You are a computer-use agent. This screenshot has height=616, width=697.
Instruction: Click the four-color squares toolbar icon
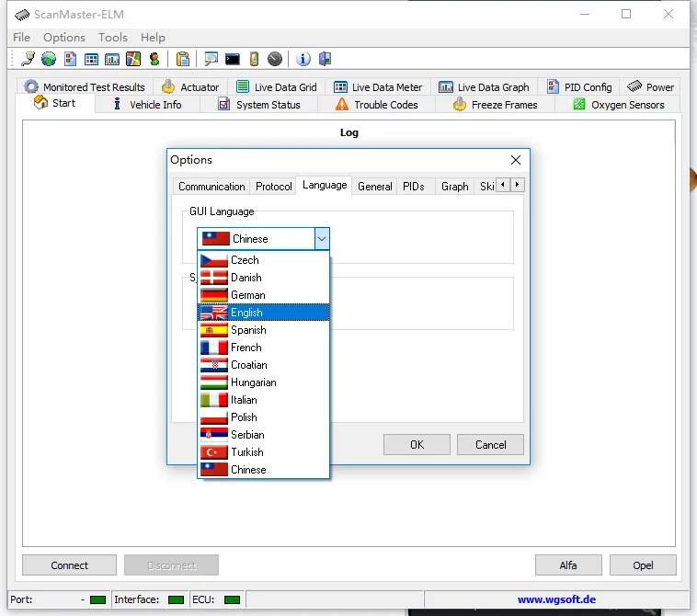pyautogui.click(x=133, y=59)
